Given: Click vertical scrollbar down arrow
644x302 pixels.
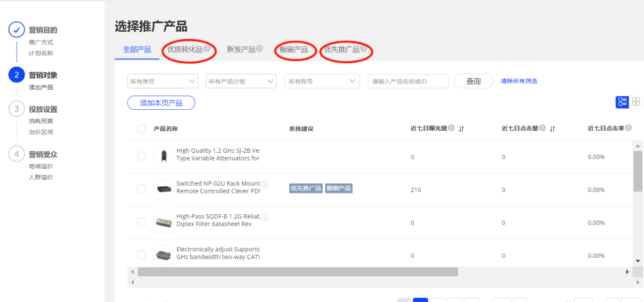Looking at the screenshot, I should [x=637, y=261].
